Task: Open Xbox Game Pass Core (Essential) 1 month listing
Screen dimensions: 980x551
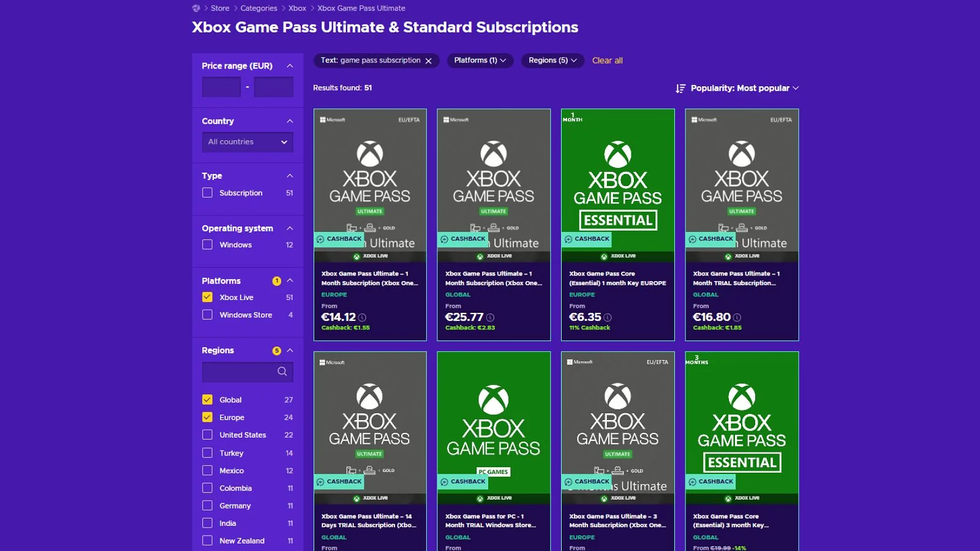Action: click(617, 279)
